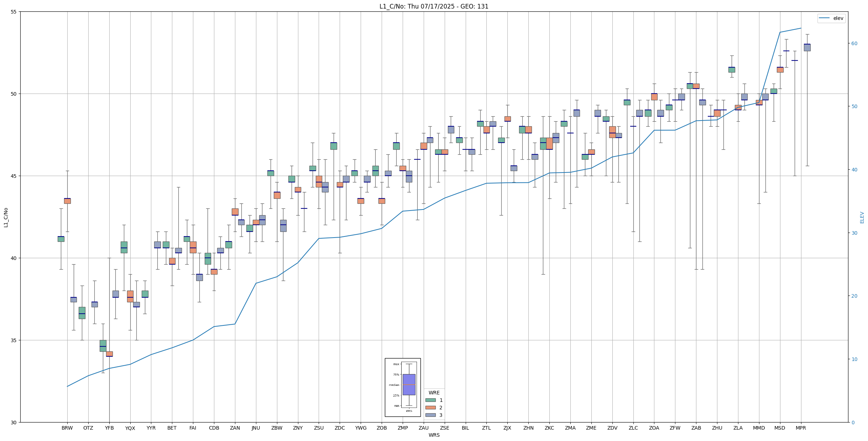Click the 60 tick on the right axis
Viewport: 868px width, 441px height.
coord(854,43)
